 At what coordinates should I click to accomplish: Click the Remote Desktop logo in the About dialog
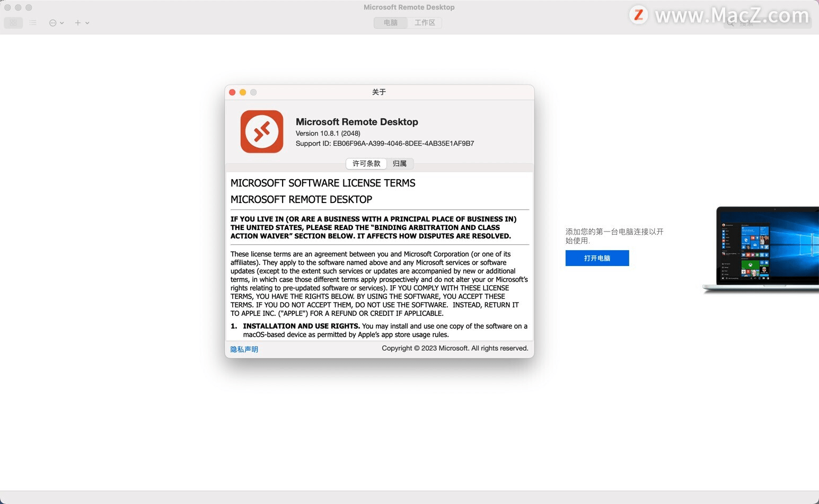(x=261, y=131)
